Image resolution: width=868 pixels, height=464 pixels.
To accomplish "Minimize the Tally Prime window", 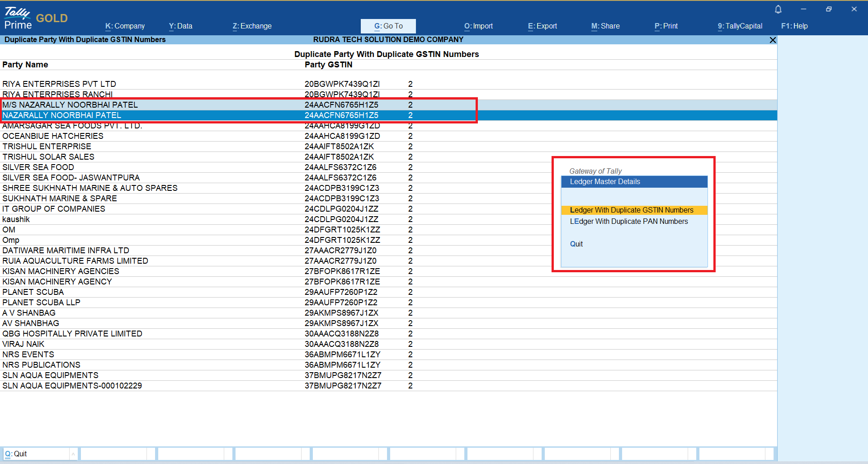I will point(803,9).
